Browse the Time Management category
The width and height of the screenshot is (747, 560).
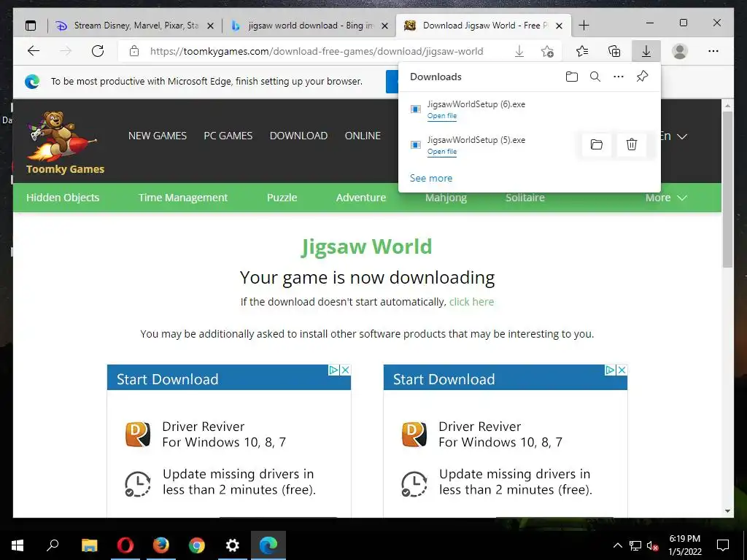point(183,198)
